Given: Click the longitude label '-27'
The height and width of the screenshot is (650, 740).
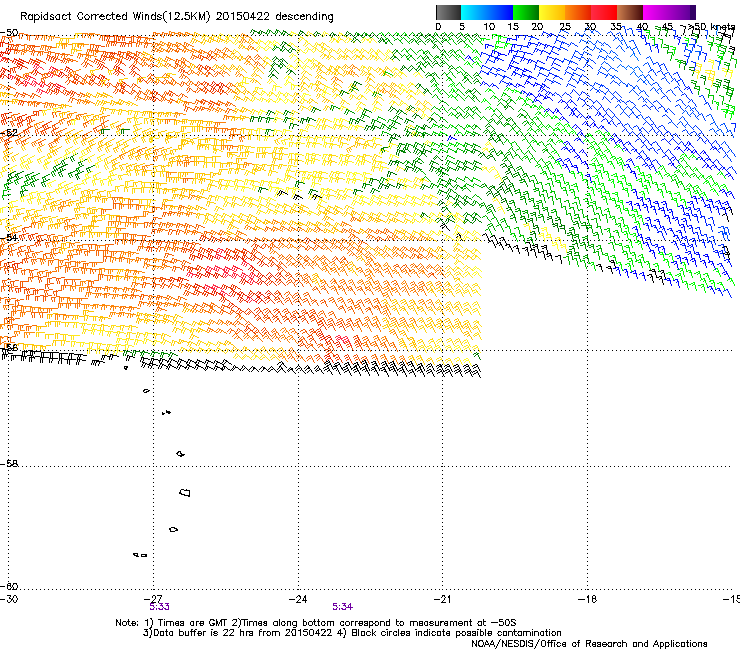Looking at the screenshot, I should [153, 599].
